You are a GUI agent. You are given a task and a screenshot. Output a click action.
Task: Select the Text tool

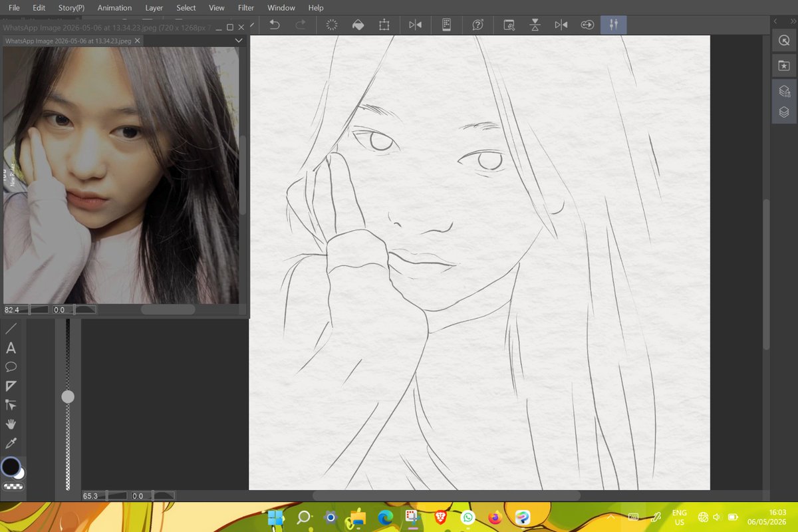pos(11,348)
